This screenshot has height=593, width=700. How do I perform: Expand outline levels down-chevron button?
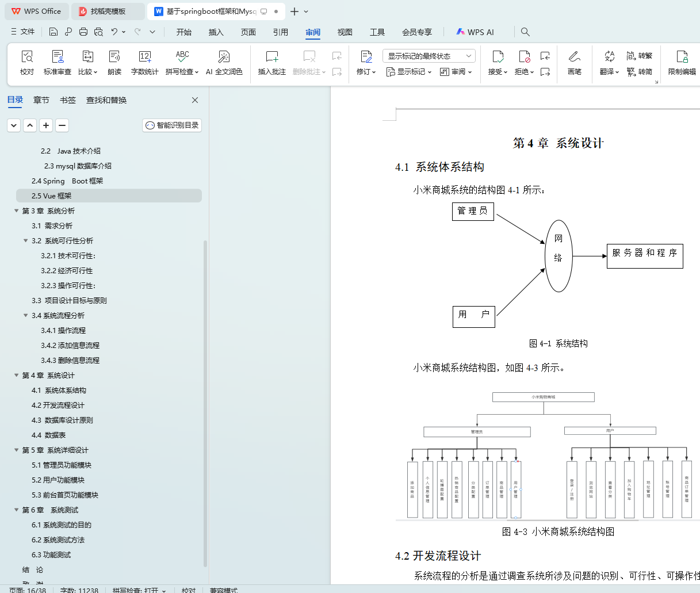pos(14,125)
